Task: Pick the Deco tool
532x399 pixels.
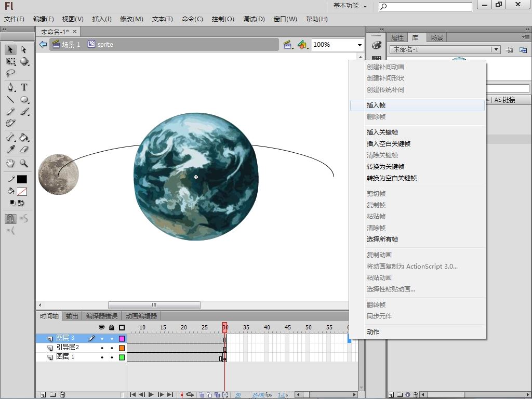Action: (x=10, y=123)
